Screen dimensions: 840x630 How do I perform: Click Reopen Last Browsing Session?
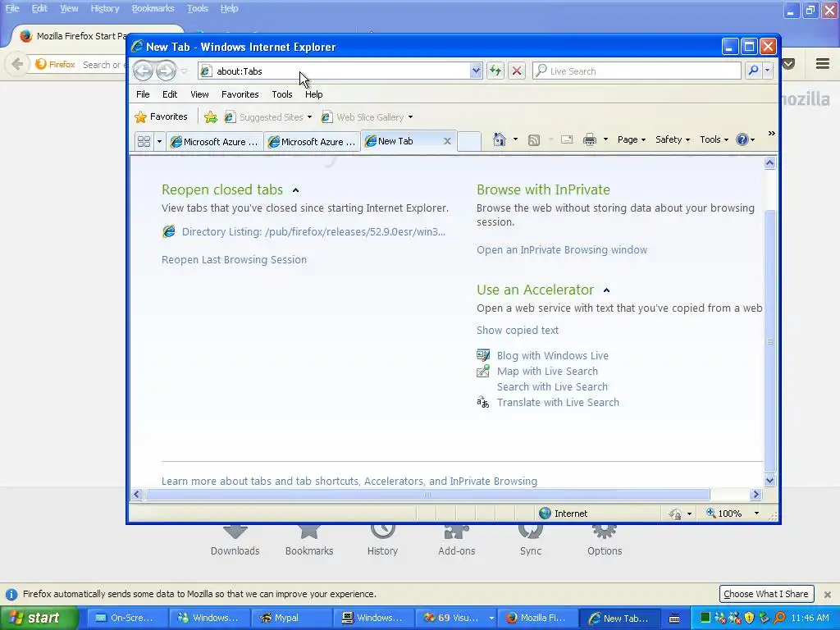tap(234, 260)
